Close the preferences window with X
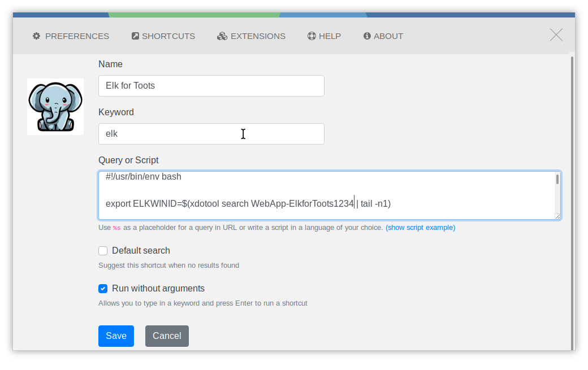Viewport: 588px width, 370px height. 556,35
